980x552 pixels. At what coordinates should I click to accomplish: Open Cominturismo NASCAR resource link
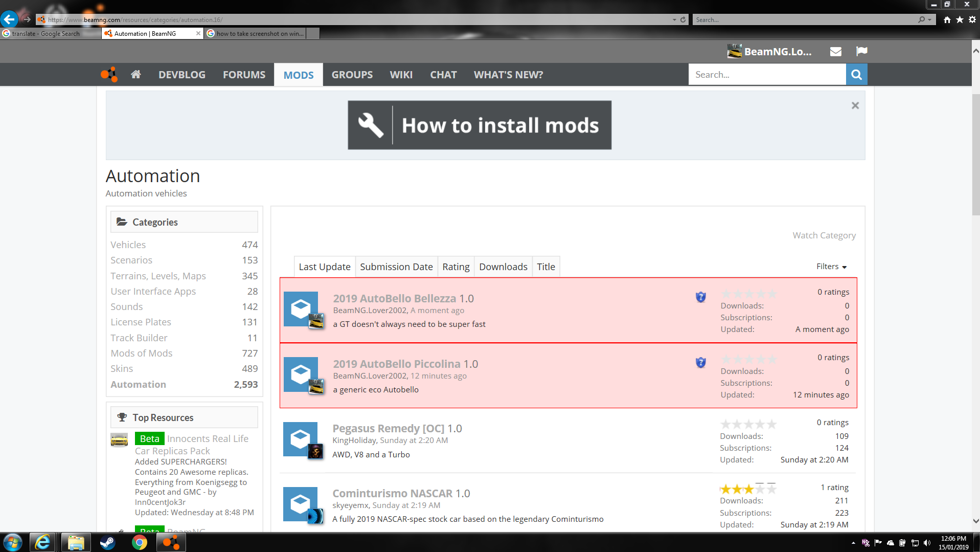393,493
